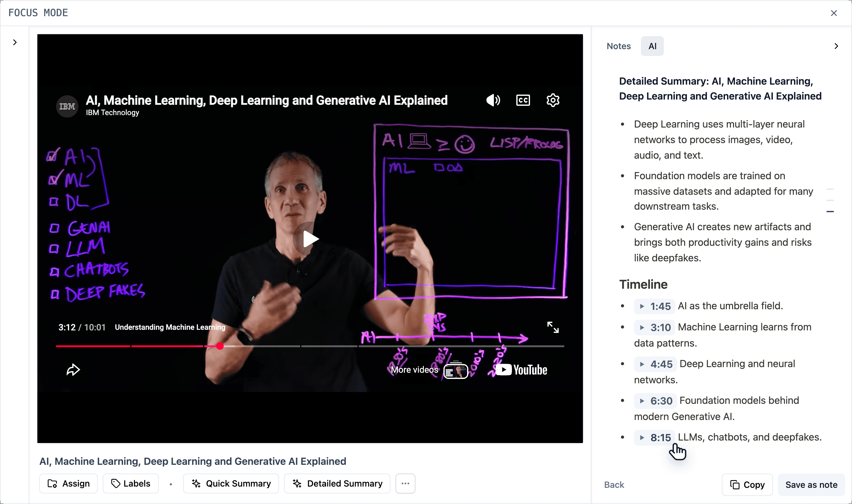Click the video title link in player
Screen dimensions: 852x504
[267, 100]
